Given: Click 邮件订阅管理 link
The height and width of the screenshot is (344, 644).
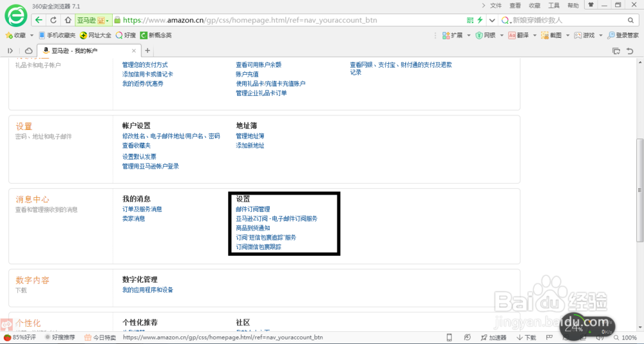Looking at the screenshot, I should 253,209.
